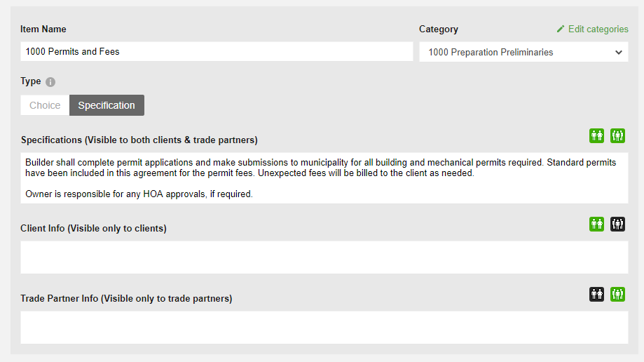Click the green trade partners icon for Trade Partner Info
Screen dimensions: 644x362
click(x=617, y=295)
